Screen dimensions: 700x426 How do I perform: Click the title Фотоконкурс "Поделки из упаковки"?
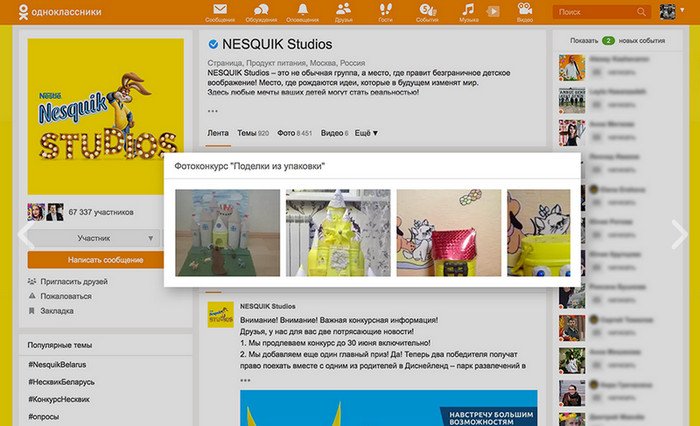(x=249, y=166)
